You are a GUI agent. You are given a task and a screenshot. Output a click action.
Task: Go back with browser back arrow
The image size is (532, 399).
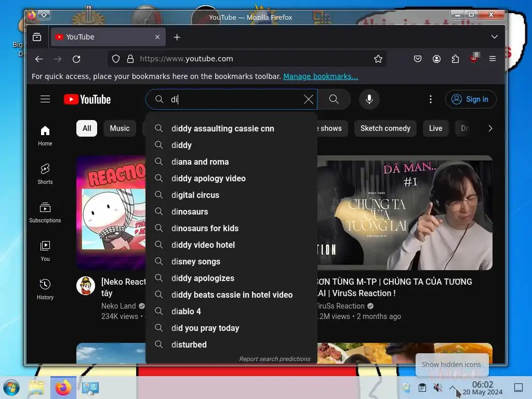coord(39,59)
